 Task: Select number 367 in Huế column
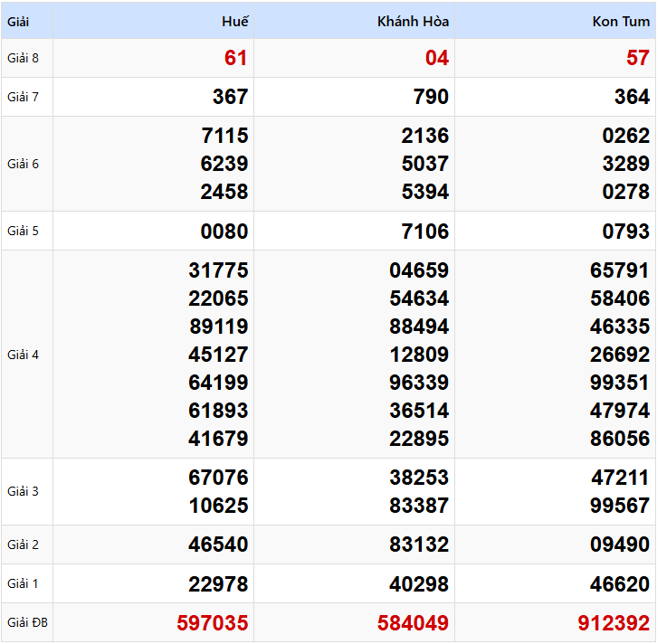pyautogui.click(x=230, y=97)
